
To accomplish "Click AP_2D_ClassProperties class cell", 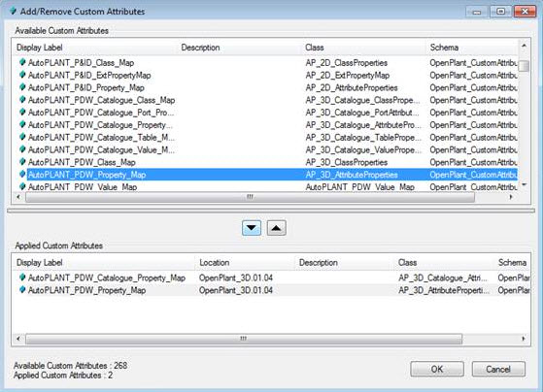I will (347, 63).
